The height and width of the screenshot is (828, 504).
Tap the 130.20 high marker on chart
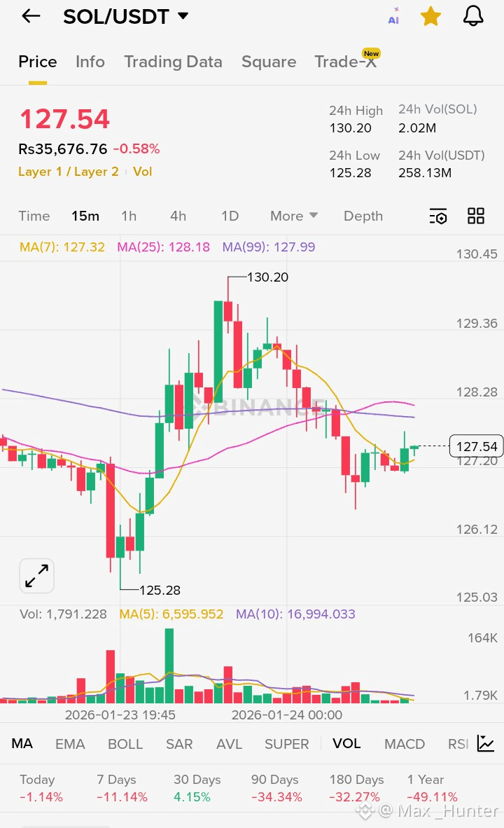coord(267,277)
